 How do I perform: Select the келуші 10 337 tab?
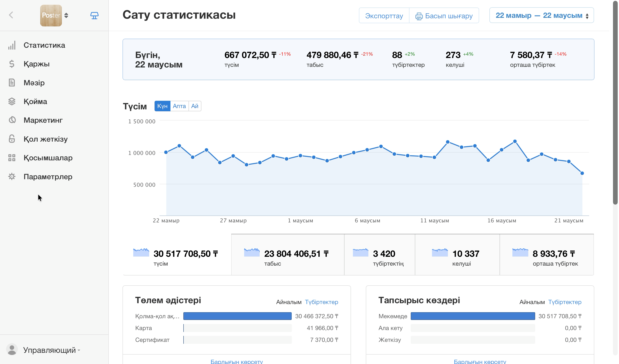(x=457, y=255)
